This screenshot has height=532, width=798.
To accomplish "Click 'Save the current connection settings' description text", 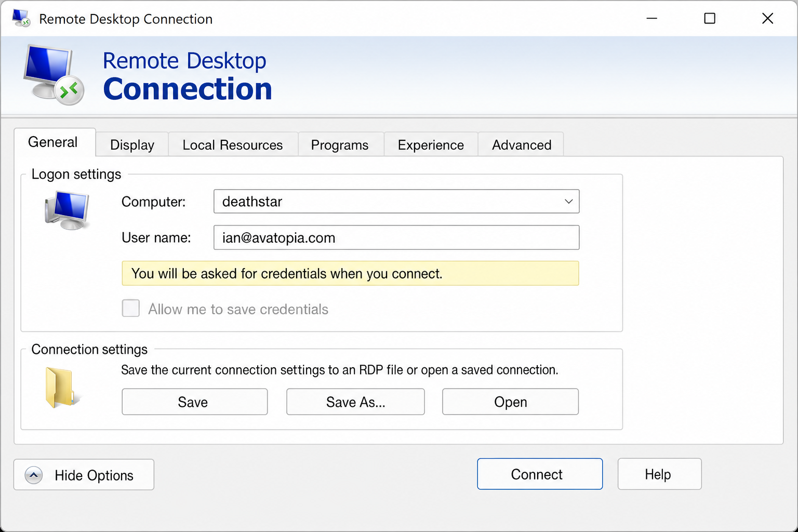I will pos(340,370).
